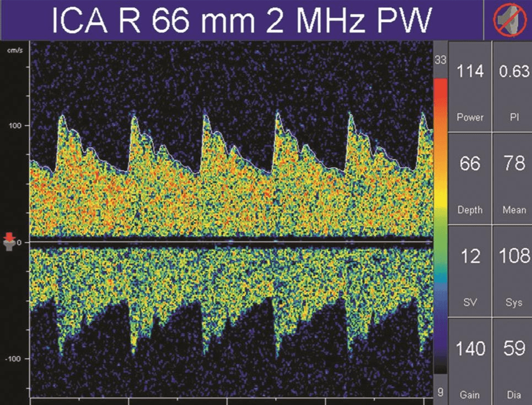Click the 100 velocity scale marker
Viewport: 532px width, 405px height.
14,125
